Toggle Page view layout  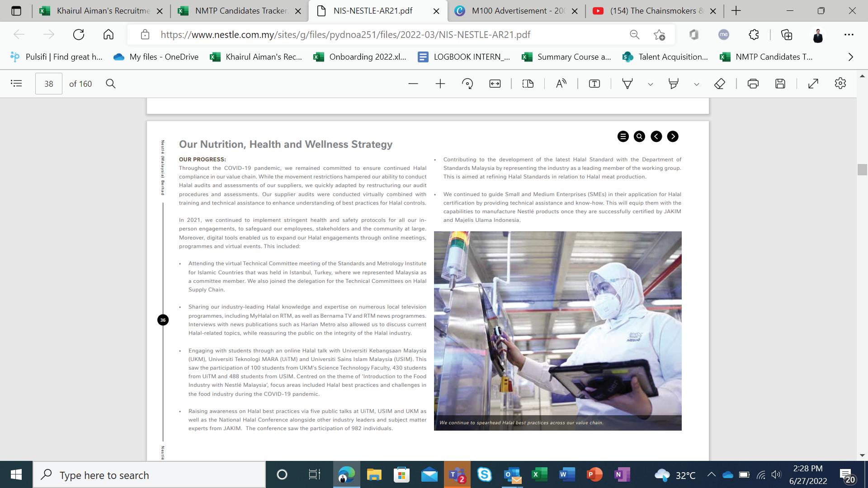point(528,84)
